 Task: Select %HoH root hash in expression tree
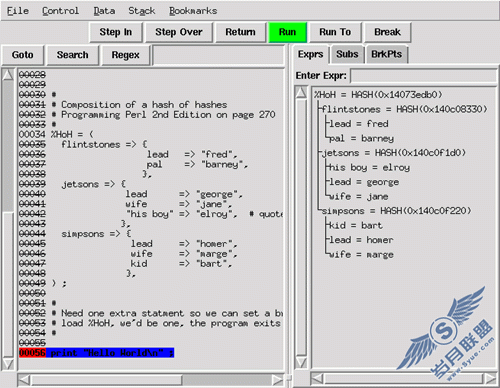(378, 95)
